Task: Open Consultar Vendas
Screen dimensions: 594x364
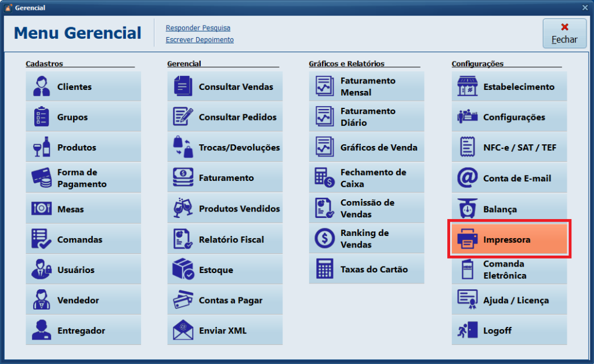Action: tap(225, 87)
